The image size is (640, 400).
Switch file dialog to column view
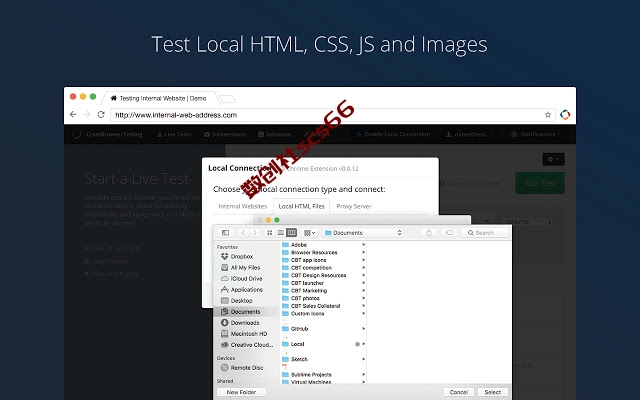click(x=291, y=233)
